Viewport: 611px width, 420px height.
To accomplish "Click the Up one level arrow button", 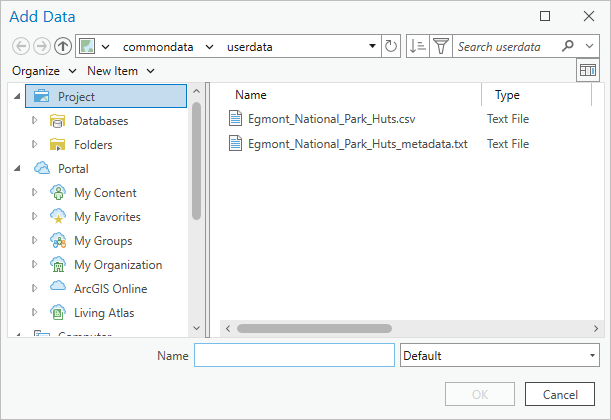I will point(62,47).
